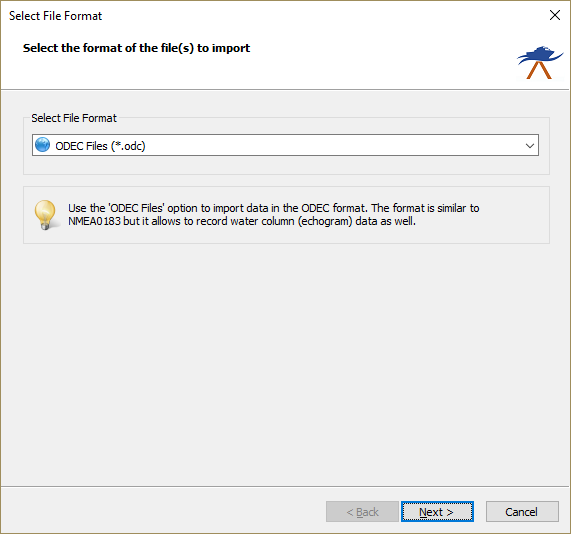Click the '(echogram)' word in the hint text
571x534 pixels.
pyautogui.click(x=325, y=221)
